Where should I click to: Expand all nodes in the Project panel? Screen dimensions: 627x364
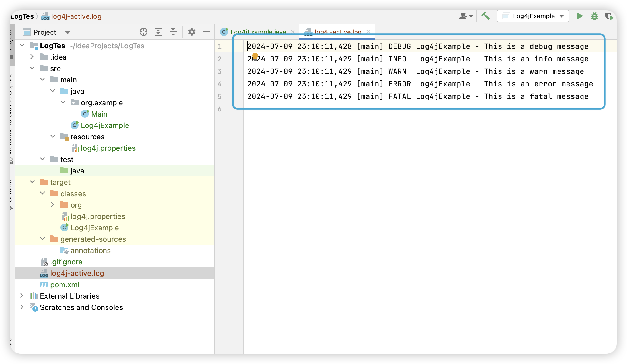[x=158, y=32]
